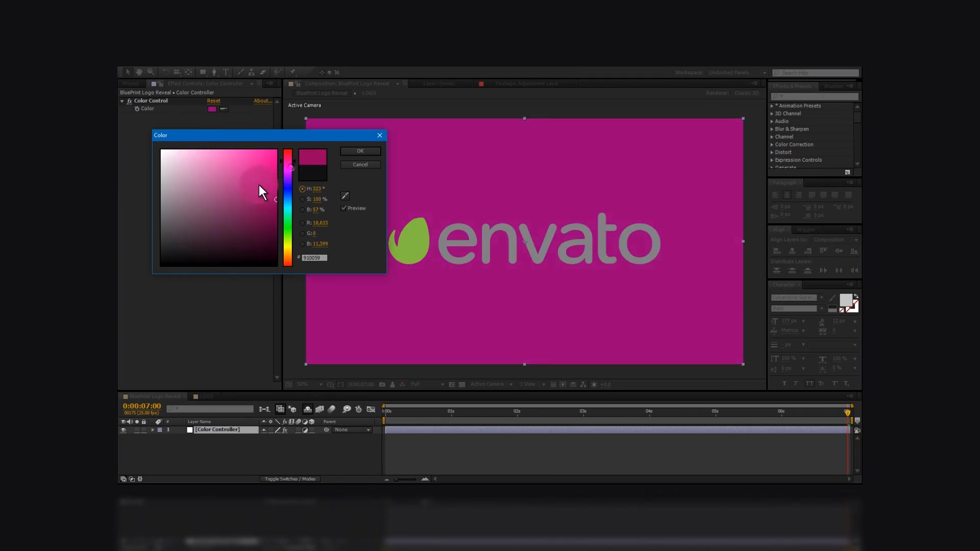Click Toggle Switches / Modes button
980x551 pixels.
pos(290,479)
